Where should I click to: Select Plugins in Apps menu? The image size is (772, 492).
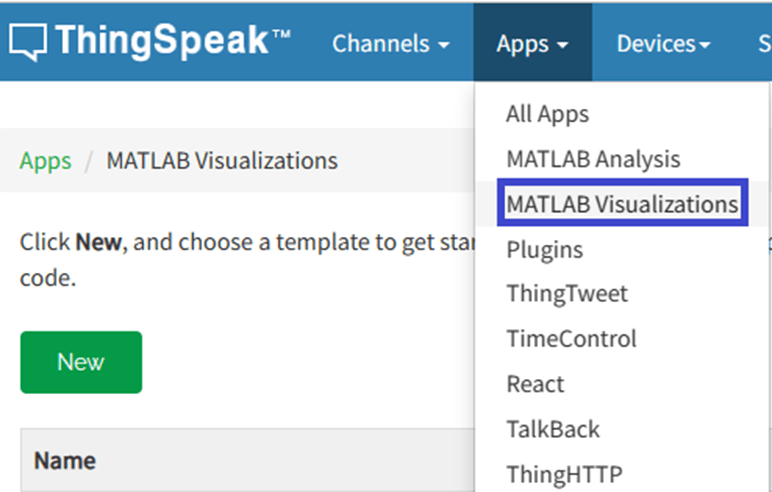coord(544,249)
